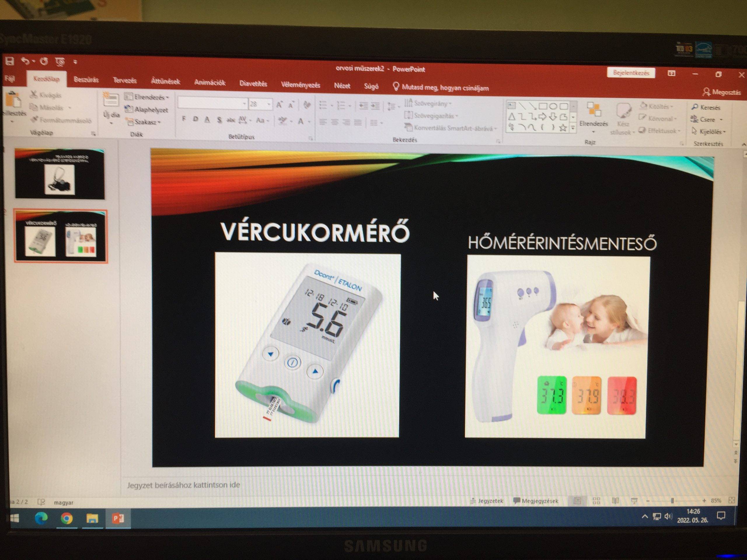Select the oval shape in shapes gallery
The width and height of the screenshot is (747, 560).
pyautogui.click(x=553, y=106)
